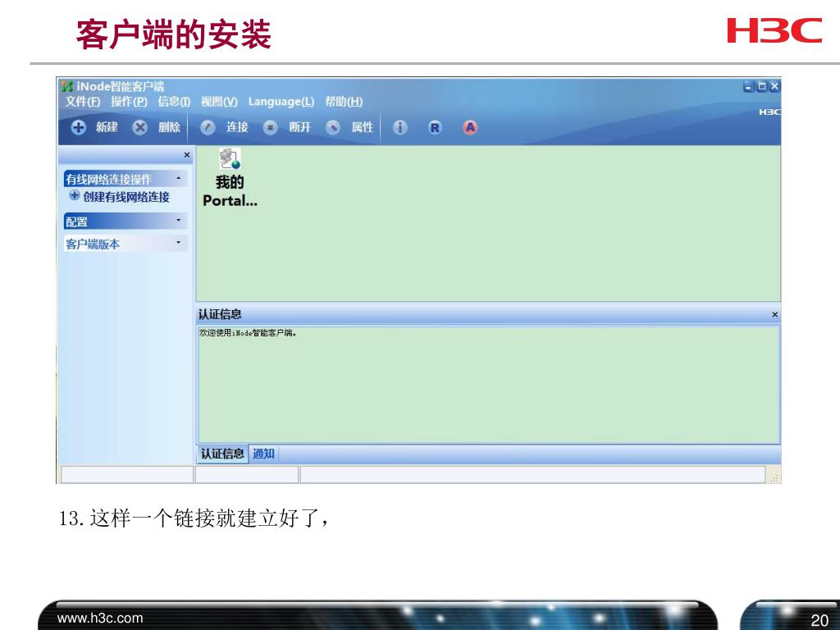840x630 pixels.
Task: Open the 文件(F) menu
Action: (83, 101)
